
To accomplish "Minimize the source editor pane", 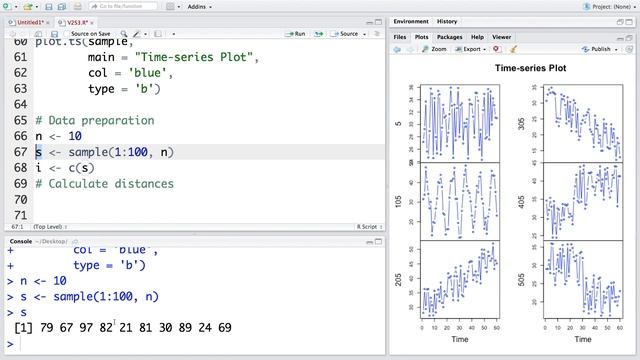I will click(369, 22).
